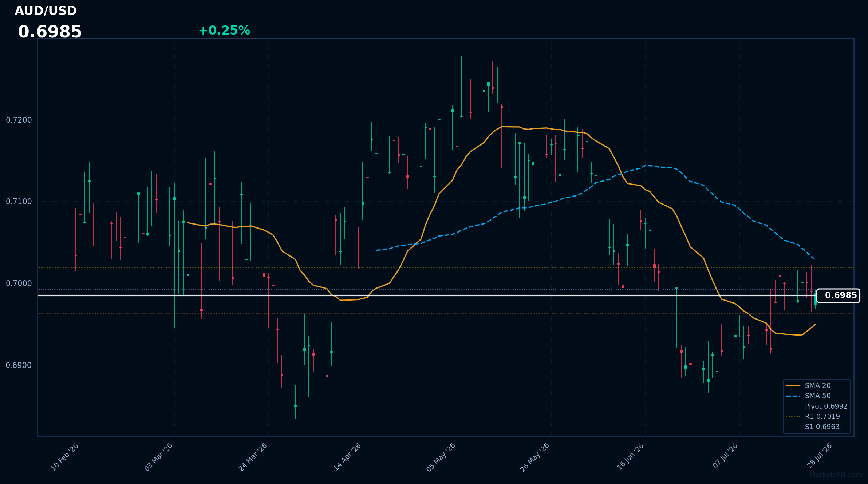Screen dimensions: 868x484
Task: Select Pivot 0.6992 legend entry
Action: coord(816,406)
